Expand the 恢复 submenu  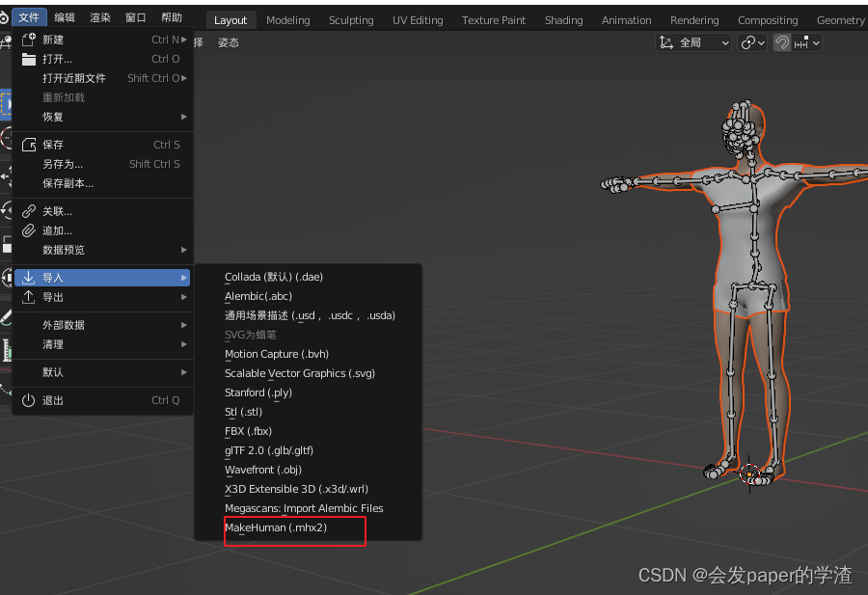[103, 117]
